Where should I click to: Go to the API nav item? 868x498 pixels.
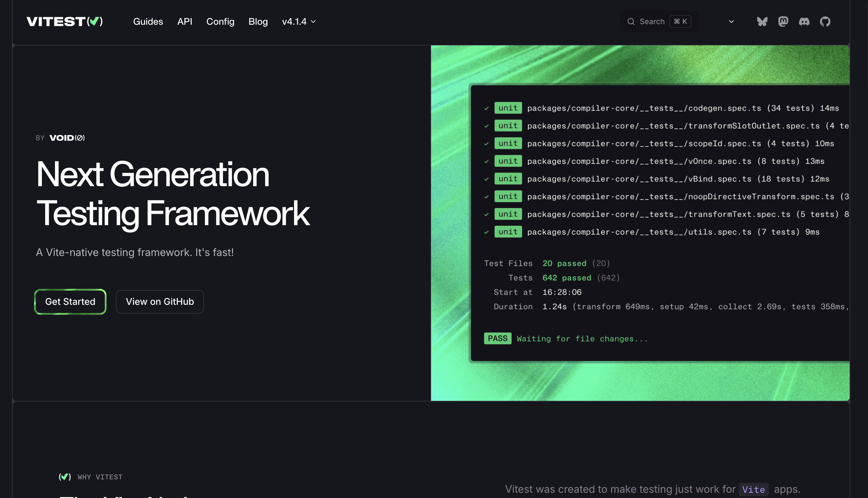(x=185, y=22)
